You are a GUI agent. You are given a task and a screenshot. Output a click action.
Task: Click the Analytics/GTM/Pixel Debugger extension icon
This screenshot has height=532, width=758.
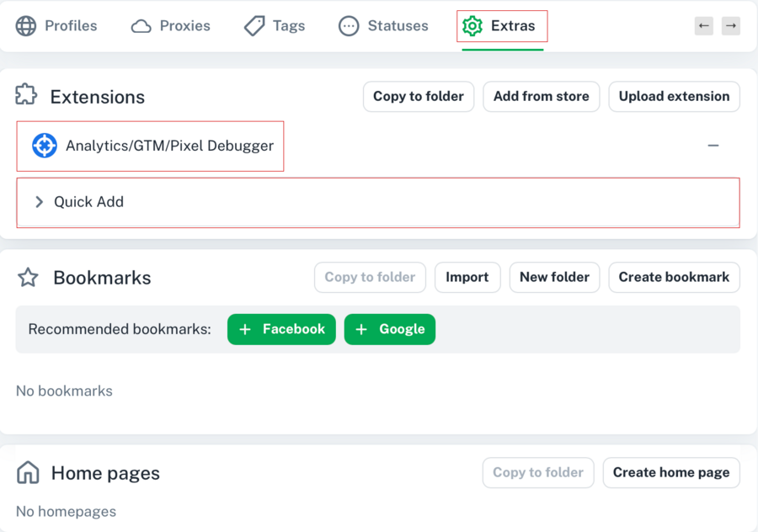pos(44,146)
